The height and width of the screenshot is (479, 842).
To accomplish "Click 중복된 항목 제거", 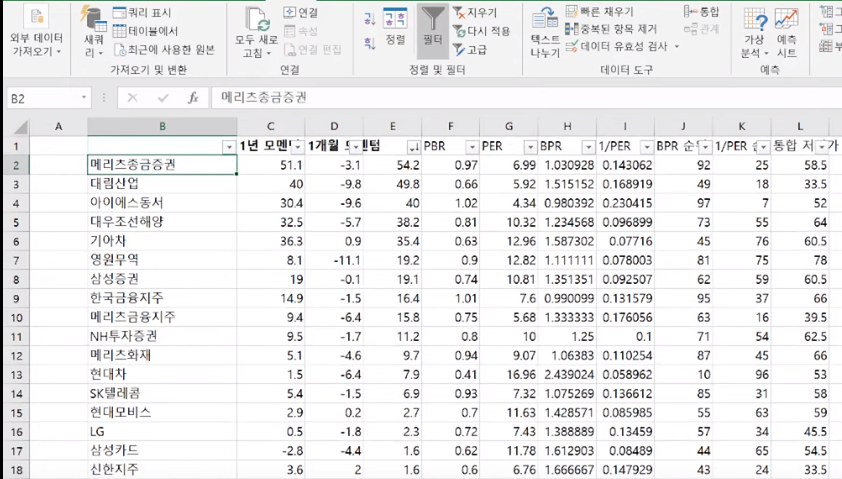I will pyautogui.click(x=611, y=28).
